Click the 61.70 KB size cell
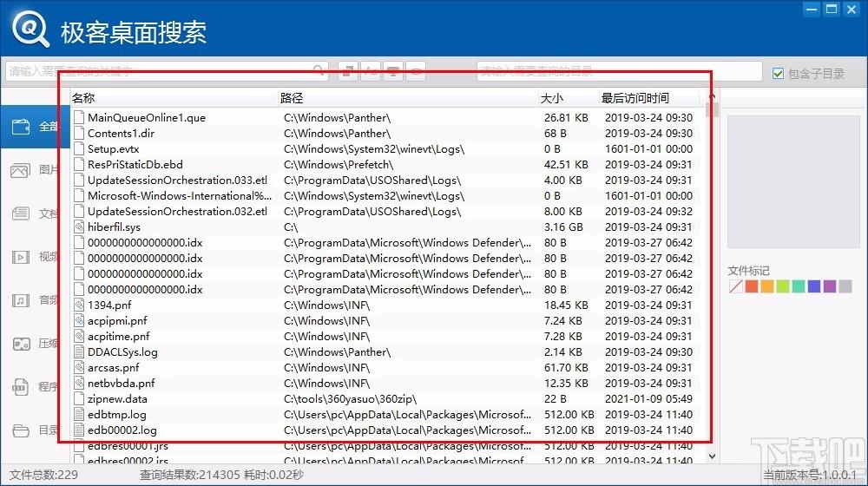 coord(566,368)
